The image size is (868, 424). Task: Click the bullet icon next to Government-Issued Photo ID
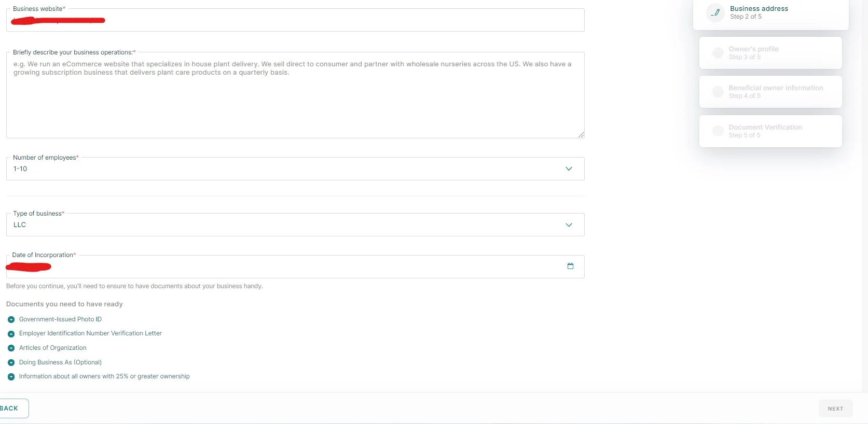point(11,320)
